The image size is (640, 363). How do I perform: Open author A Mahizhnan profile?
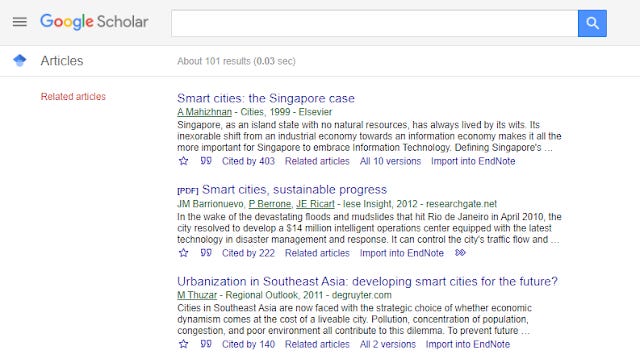pyautogui.click(x=204, y=112)
